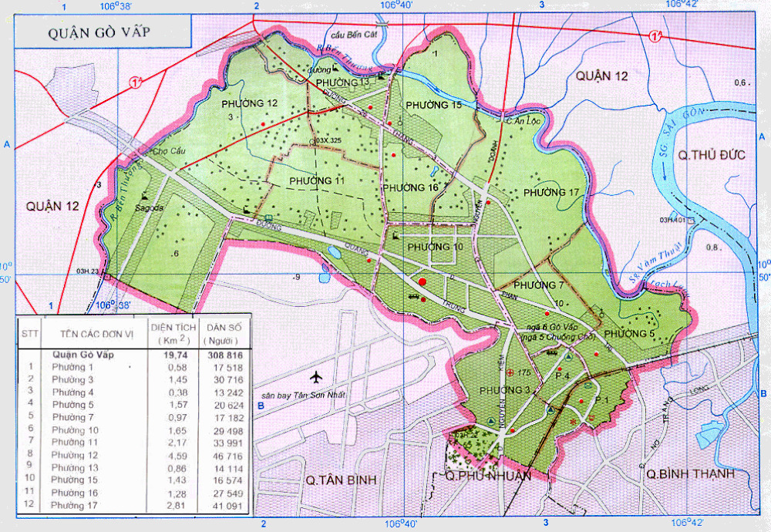Click the TÊN CÁC ĐƠN VỊ table header
The image size is (771, 532).
point(96,334)
